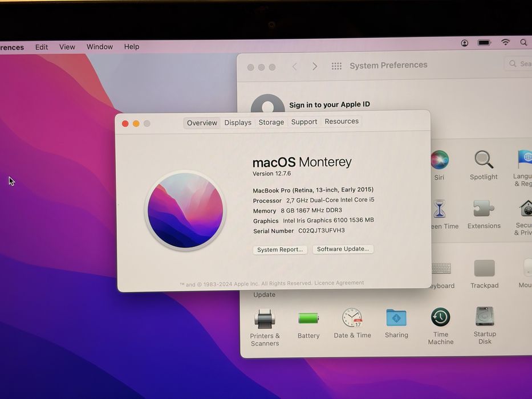532x399 pixels.
Task: Select serial number C02QJT3UFVH3
Action: [321, 230]
